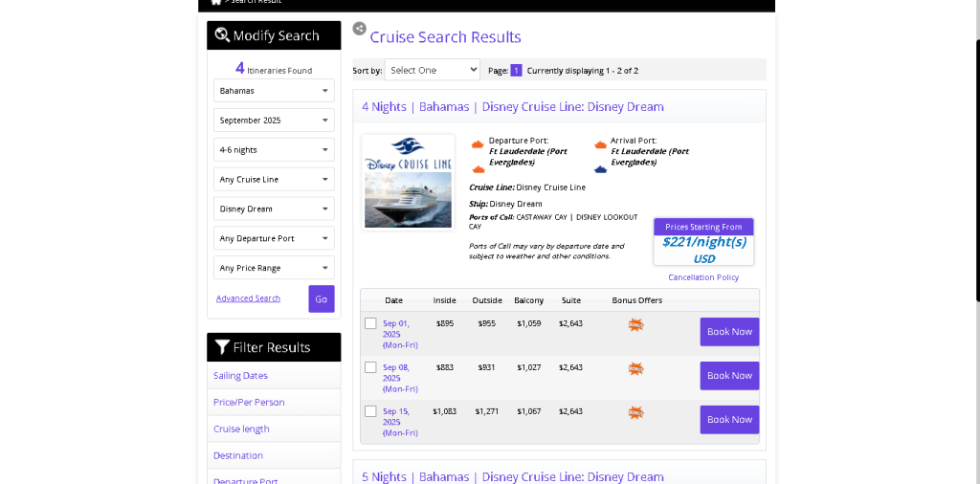The width and height of the screenshot is (980, 484).
Task: Click the bonus offer icon for Sep 15
Action: pos(635,412)
